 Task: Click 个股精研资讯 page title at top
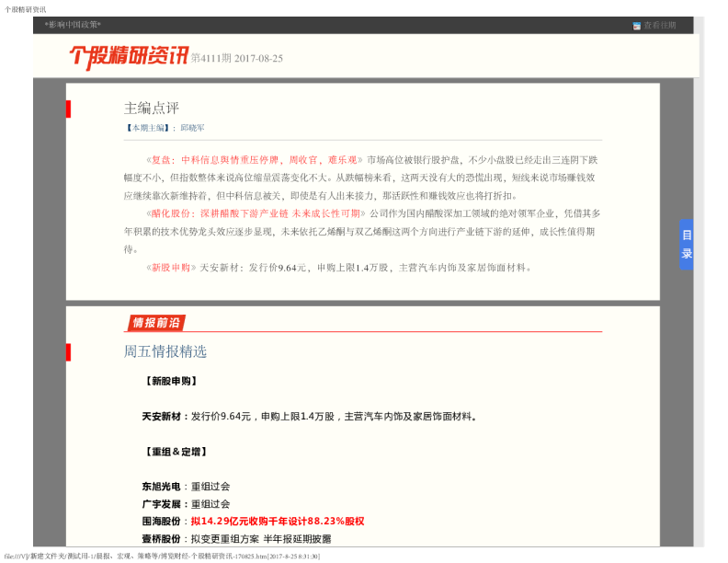pos(25,9)
